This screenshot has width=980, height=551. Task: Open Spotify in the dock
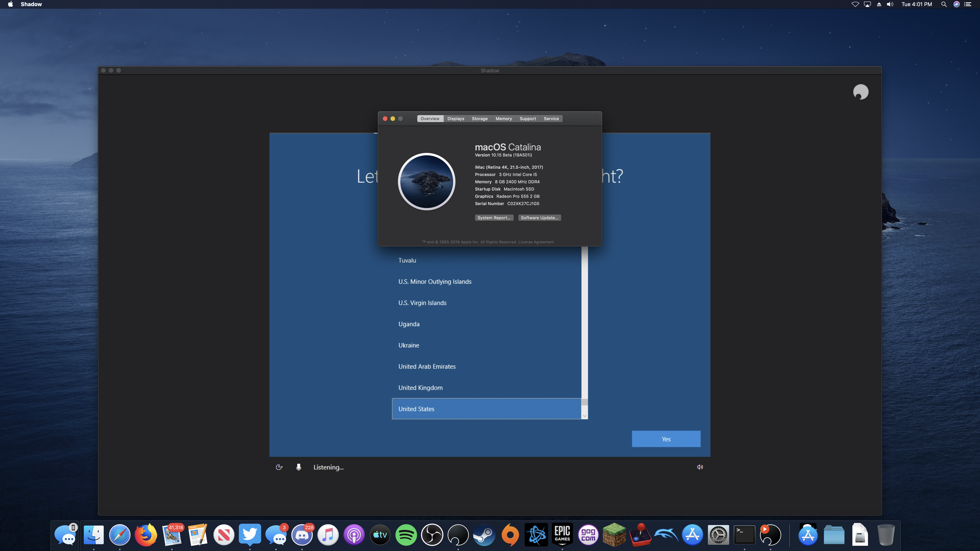click(406, 535)
